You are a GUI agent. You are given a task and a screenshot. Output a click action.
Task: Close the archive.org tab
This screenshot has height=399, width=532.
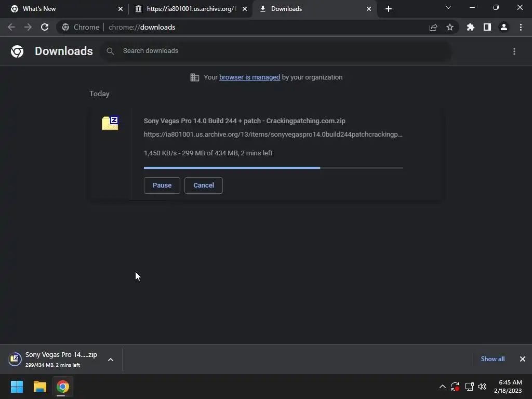245,9
